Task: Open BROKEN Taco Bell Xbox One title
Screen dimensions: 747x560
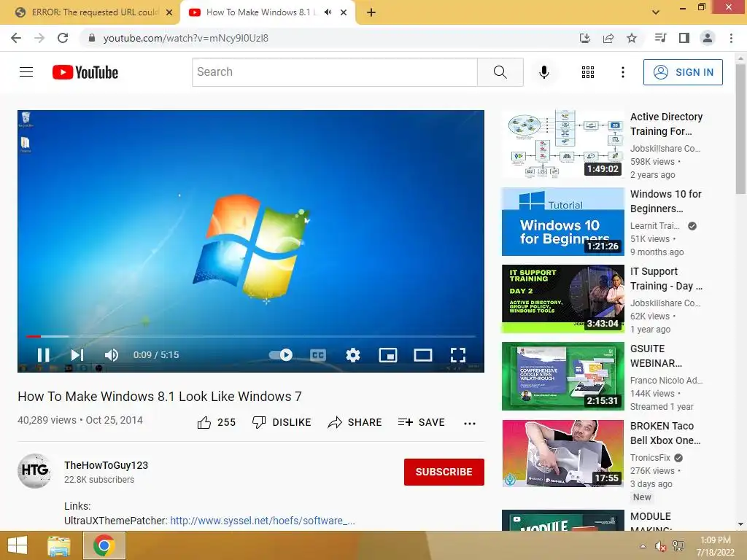Action: (x=665, y=433)
